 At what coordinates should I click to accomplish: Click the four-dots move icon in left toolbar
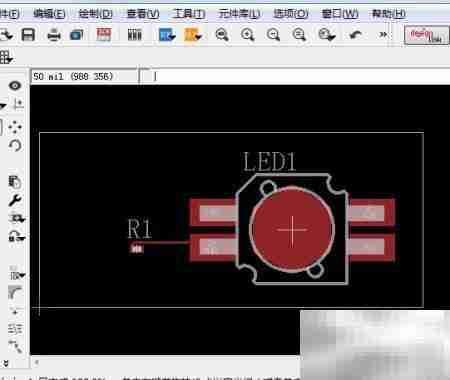tap(15, 127)
